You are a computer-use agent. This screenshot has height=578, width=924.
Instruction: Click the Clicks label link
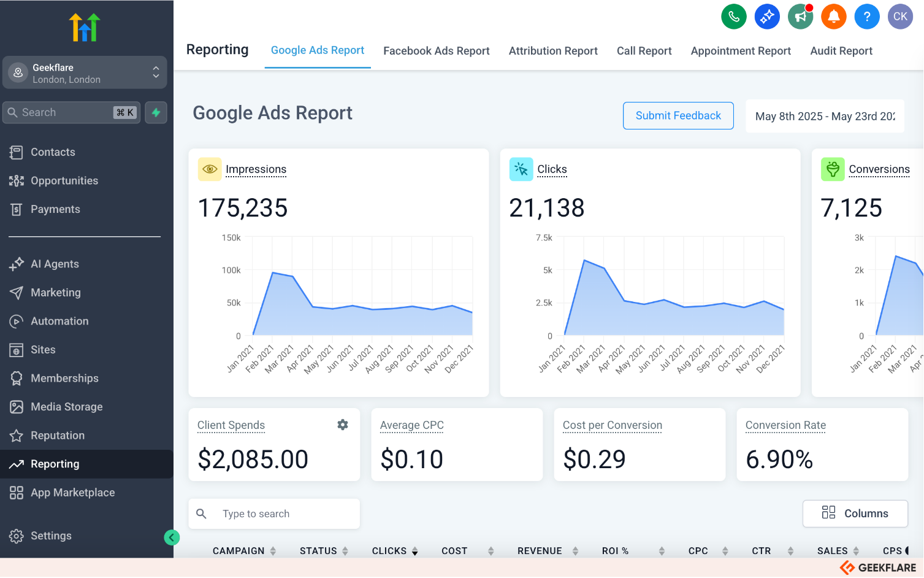[x=552, y=169]
